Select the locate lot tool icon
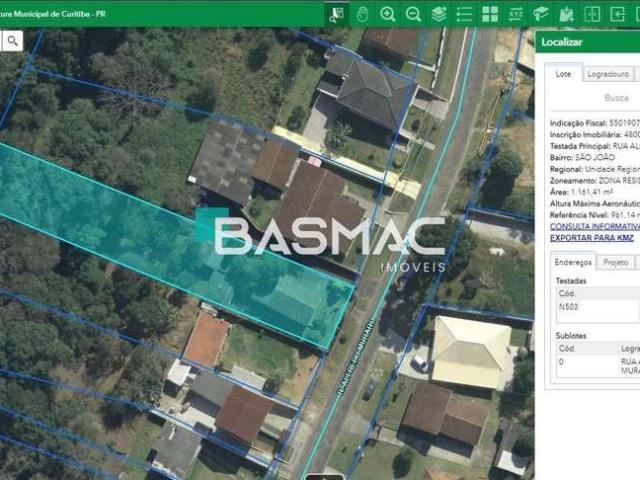The image size is (640, 480). pyautogui.click(x=337, y=14)
